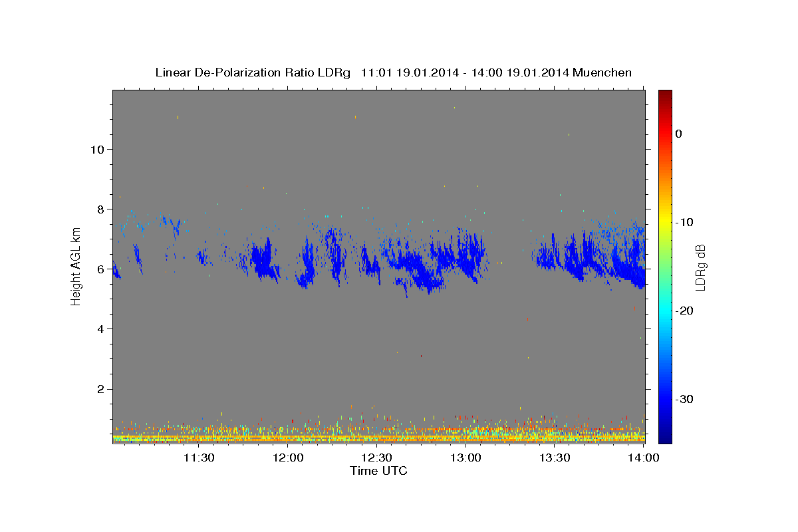
Task: Click the 12:30 time tick label
Action: click(x=376, y=458)
